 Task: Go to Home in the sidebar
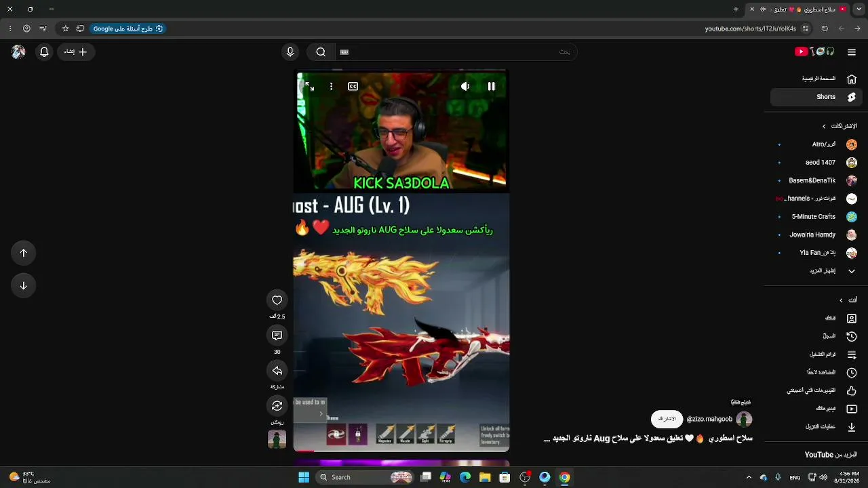(x=815, y=79)
